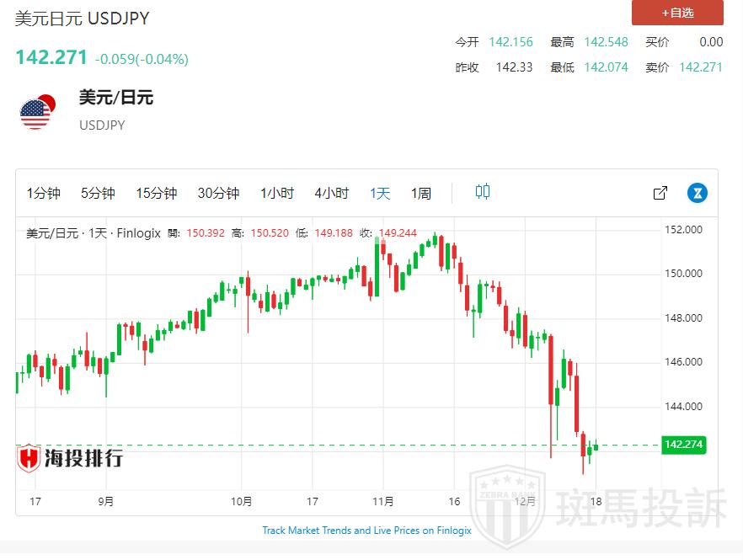The width and height of the screenshot is (743, 560).
Task: Choose the 30分钟 chart interval
Action: pos(218,194)
